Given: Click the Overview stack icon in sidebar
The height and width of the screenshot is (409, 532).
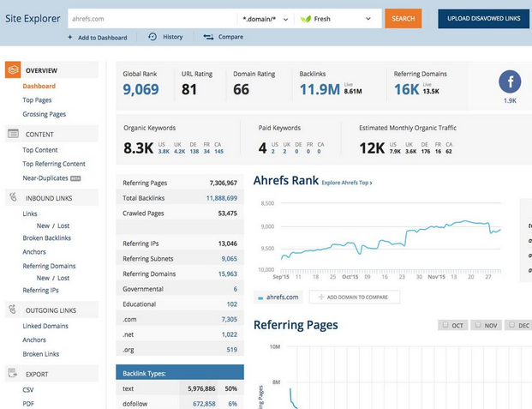Looking at the screenshot, I should tap(13, 70).
